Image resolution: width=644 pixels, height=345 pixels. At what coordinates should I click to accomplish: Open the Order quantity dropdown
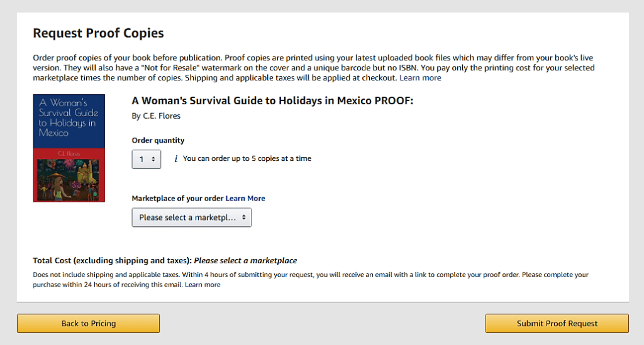[146, 159]
